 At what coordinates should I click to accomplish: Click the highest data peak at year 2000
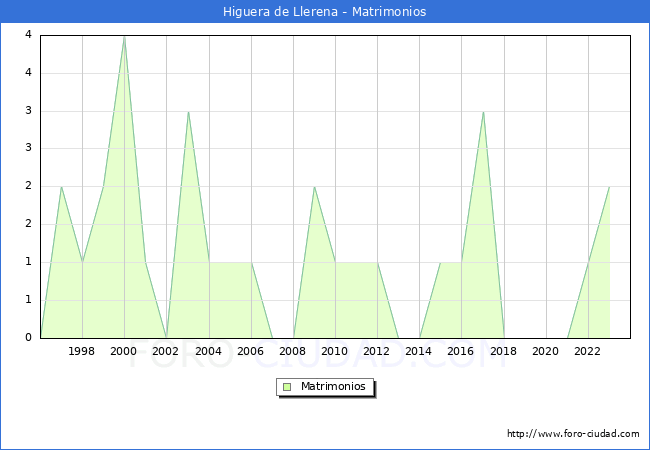tap(124, 37)
